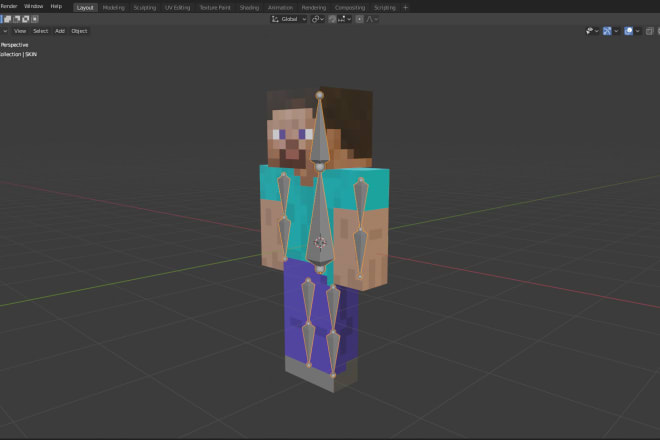The width and height of the screenshot is (660, 440).
Task: Add a new workspace with plus button
Action: point(405,8)
